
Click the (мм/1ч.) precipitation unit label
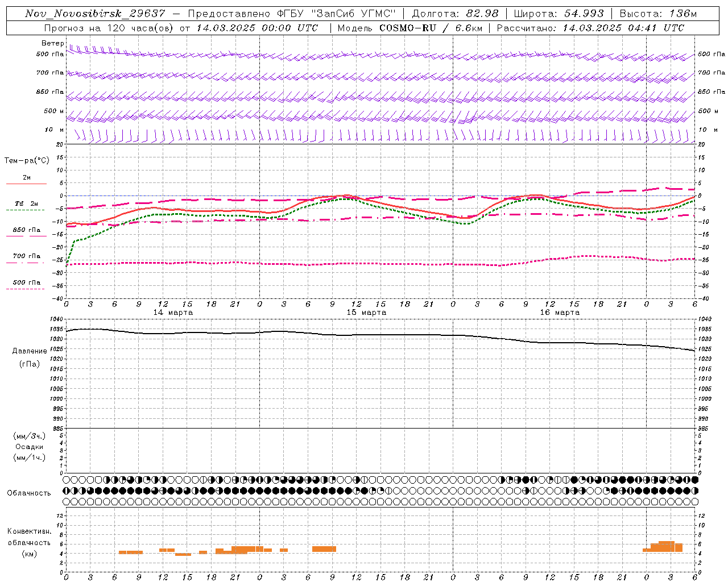coord(30,458)
